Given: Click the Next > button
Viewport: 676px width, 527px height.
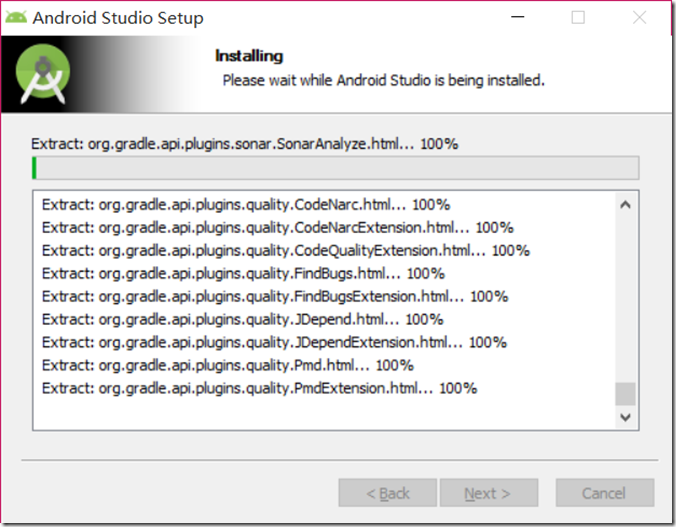Looking at the screenshot, I should (488, 493).
